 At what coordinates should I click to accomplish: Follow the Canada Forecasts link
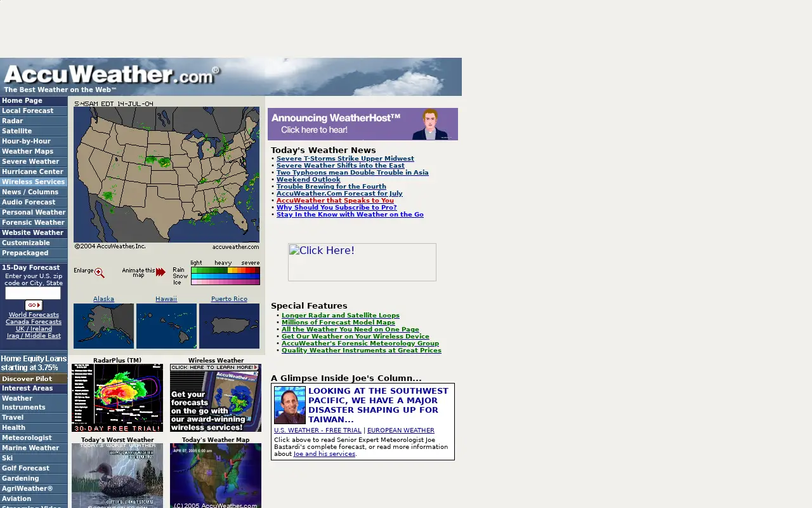(x=34, y=322)
